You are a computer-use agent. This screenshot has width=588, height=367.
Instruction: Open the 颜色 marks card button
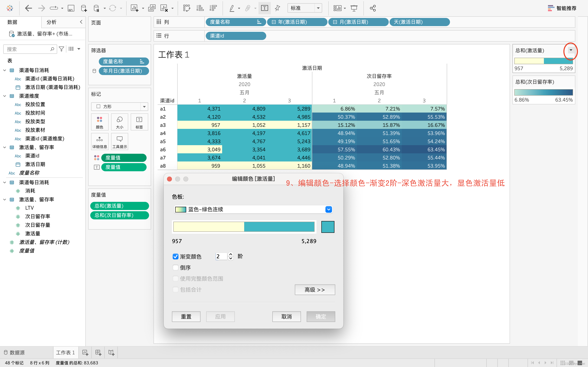pyautogui.click(x=100, y=122)
